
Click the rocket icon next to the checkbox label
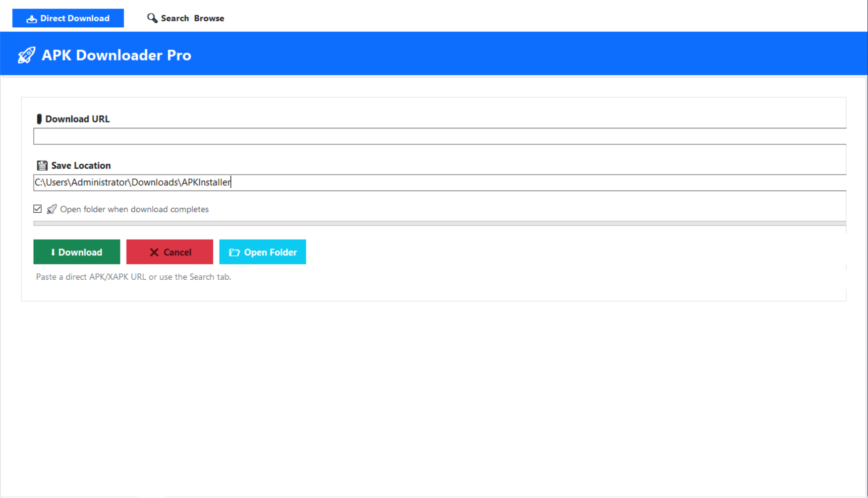point(51,209)
